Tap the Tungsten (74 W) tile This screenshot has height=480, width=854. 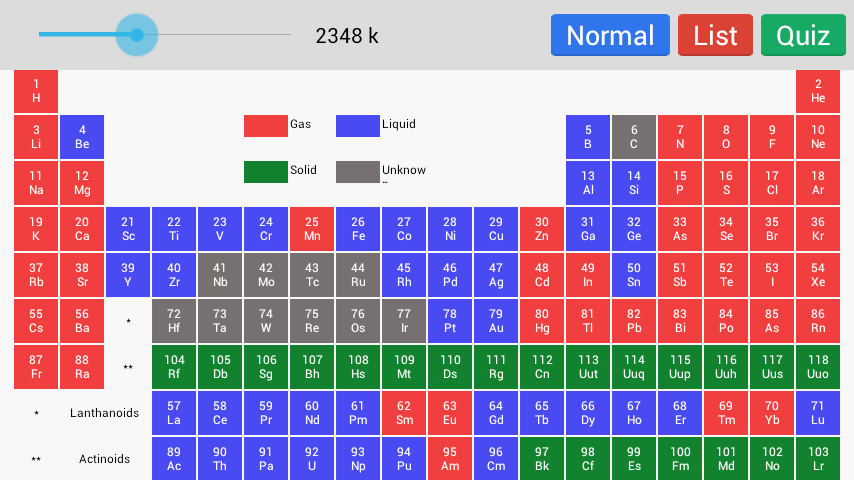pyautogui.click(x=266, y=321)
